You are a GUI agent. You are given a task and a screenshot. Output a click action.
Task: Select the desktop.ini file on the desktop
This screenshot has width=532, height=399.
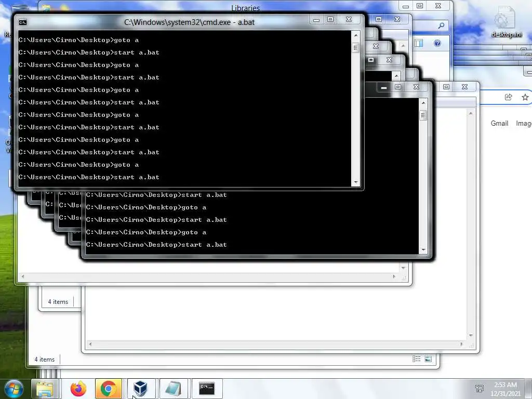click(x=506, y=22)
